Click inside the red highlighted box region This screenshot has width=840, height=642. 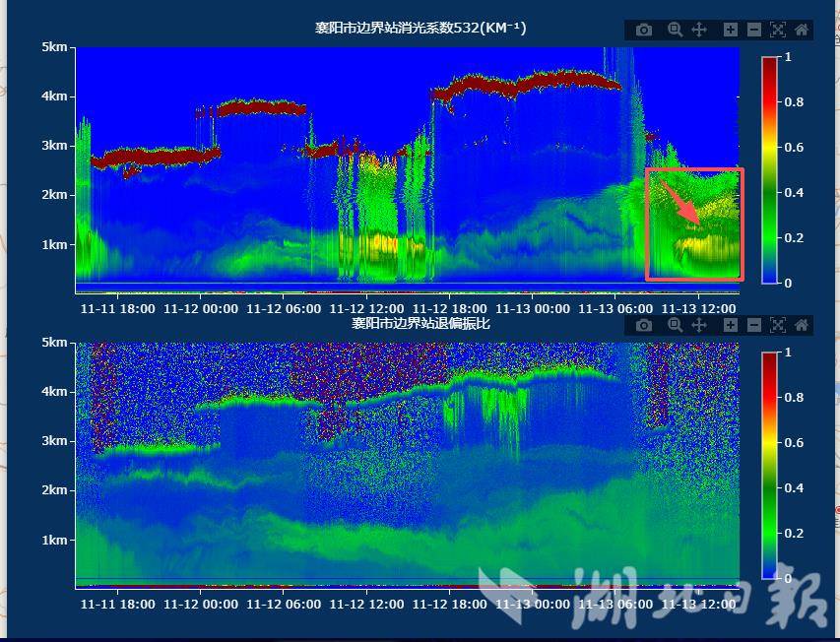click(x=694, y=224)
